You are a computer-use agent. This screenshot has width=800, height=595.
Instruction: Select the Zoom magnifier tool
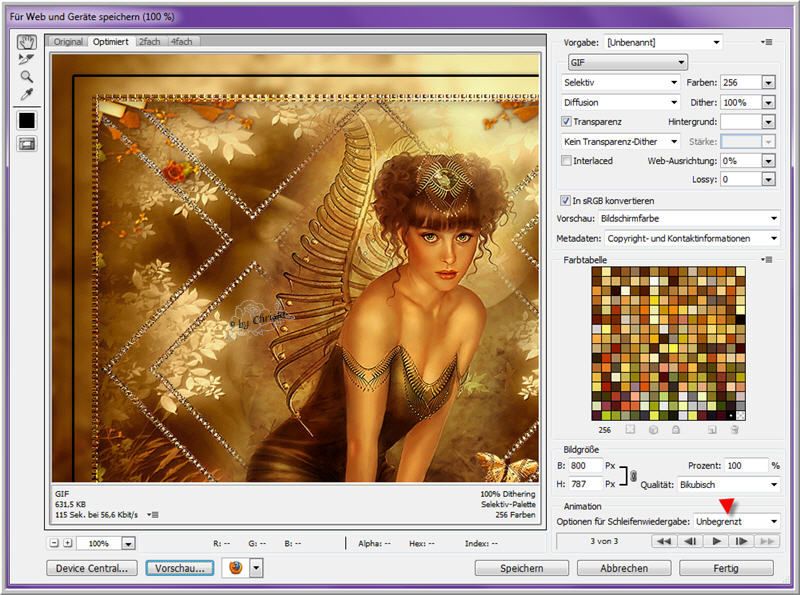(27, 77)
